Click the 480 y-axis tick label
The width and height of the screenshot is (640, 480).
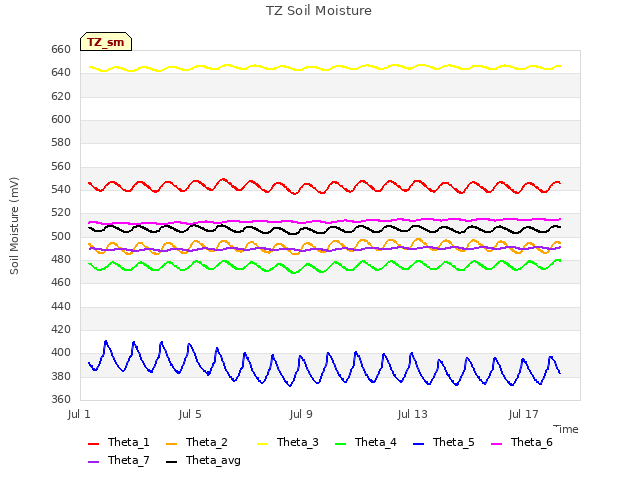[x=61, y=260]
